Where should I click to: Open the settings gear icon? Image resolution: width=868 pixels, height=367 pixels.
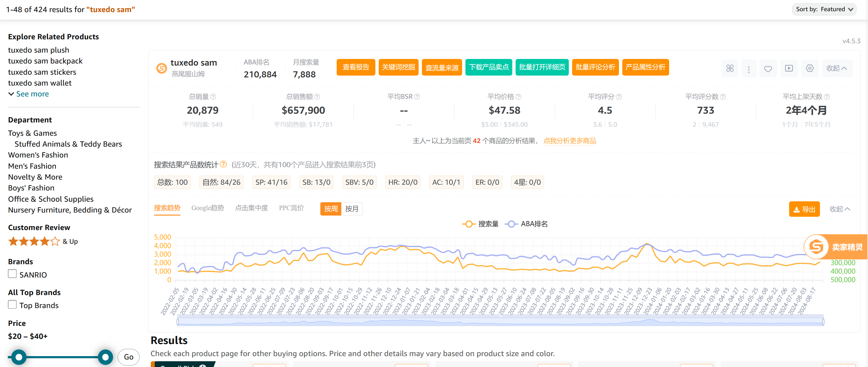click(x=810, y=68)
